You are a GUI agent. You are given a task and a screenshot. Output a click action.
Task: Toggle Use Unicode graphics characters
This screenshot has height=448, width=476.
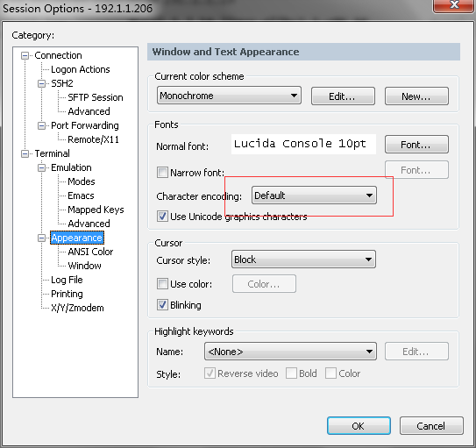(162, 217)
